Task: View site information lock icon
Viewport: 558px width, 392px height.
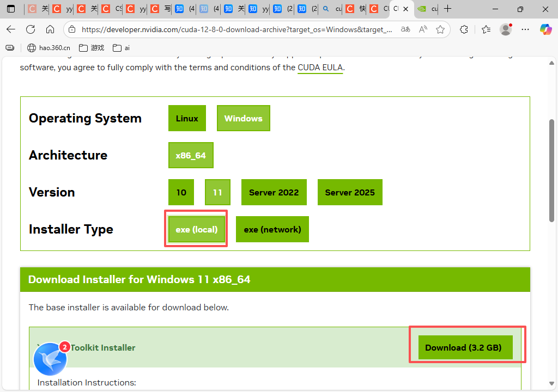Action: pyautogui.click(x=72, y=29)
